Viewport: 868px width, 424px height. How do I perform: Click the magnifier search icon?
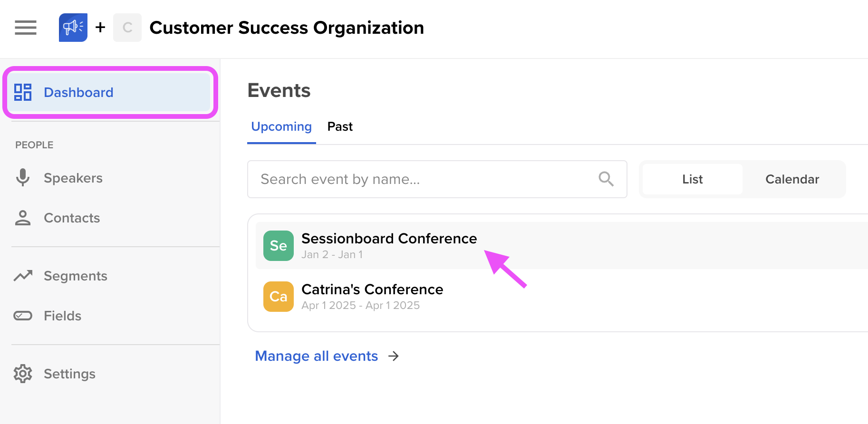pos(606,179)
